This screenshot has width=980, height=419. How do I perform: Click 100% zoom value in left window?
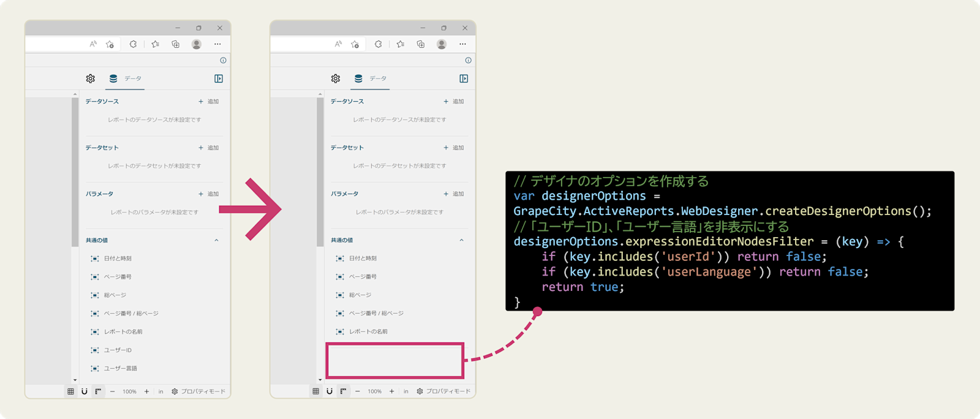tap(129, 391)
